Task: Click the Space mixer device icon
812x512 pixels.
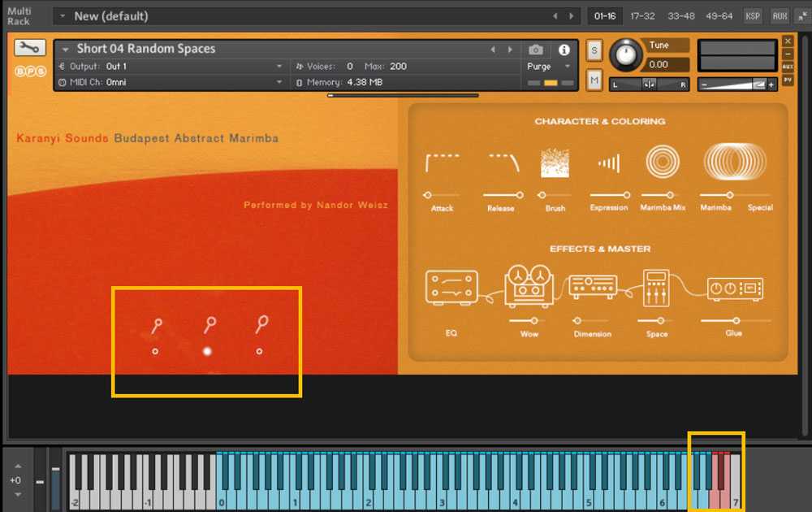Action: 656,288
